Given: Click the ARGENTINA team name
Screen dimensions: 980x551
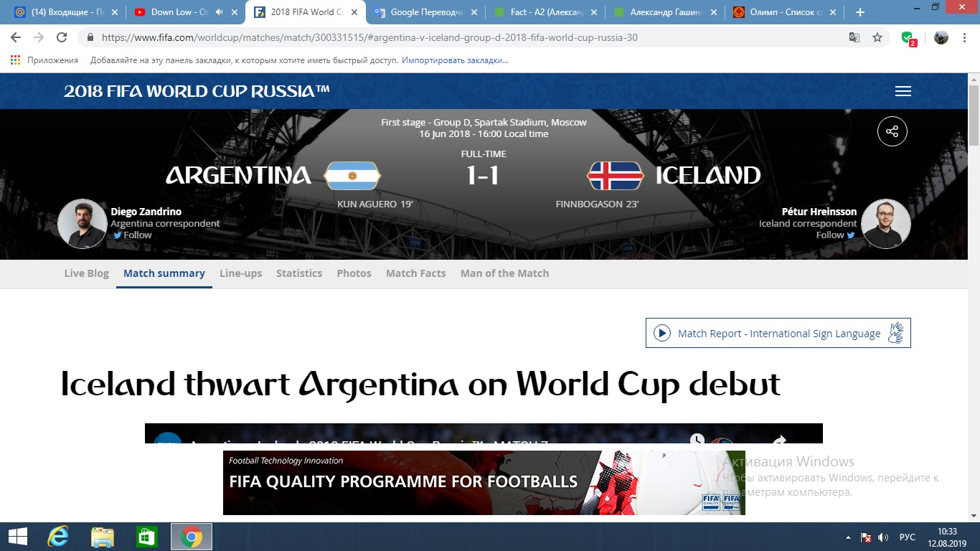Looking at the screenshot, I should coord(238,175).
